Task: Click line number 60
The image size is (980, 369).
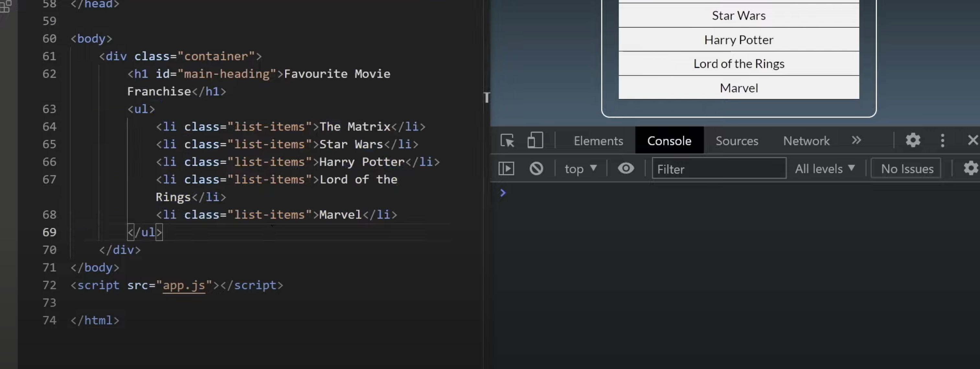Action: (x=50, y=39)
